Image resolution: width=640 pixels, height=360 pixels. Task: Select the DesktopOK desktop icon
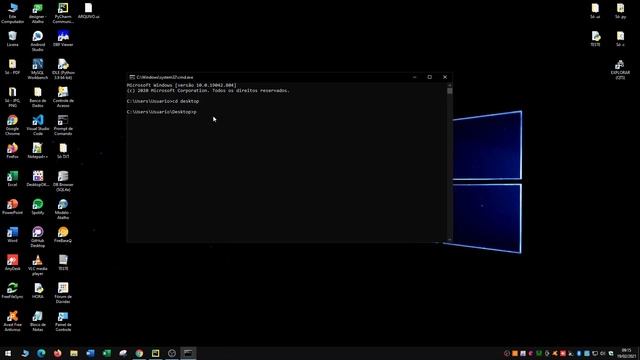38,178
